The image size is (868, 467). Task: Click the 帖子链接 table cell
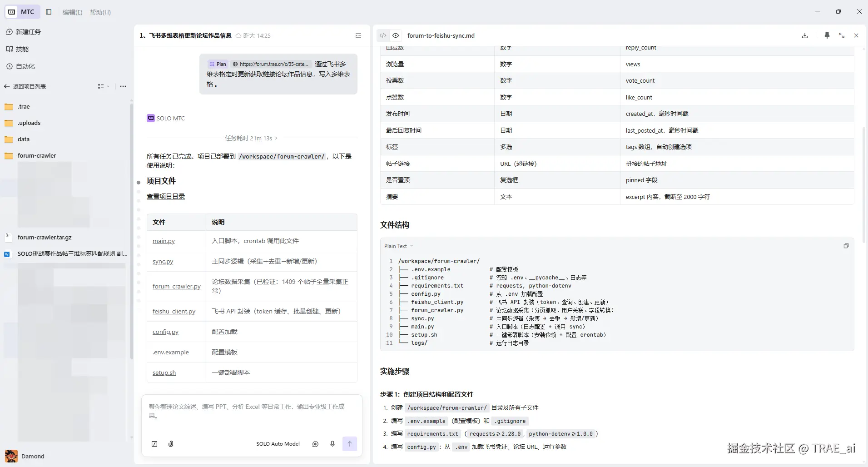pos(437,164)
